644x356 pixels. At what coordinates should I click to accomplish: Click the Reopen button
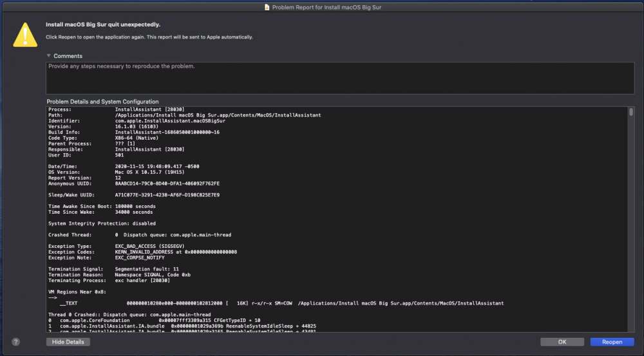612,342
